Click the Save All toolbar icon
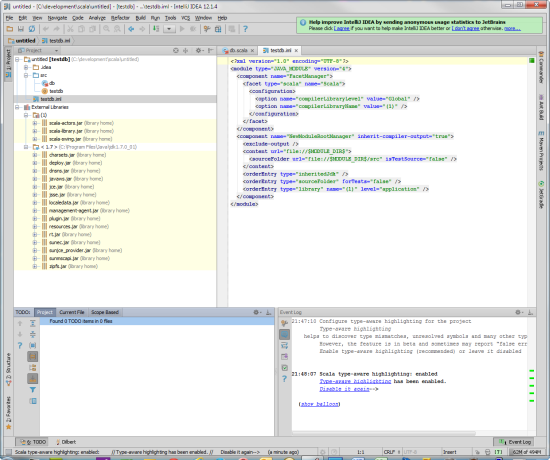Image resolution: width=550 pixels, height=460 pixels. tap(21, 29)
